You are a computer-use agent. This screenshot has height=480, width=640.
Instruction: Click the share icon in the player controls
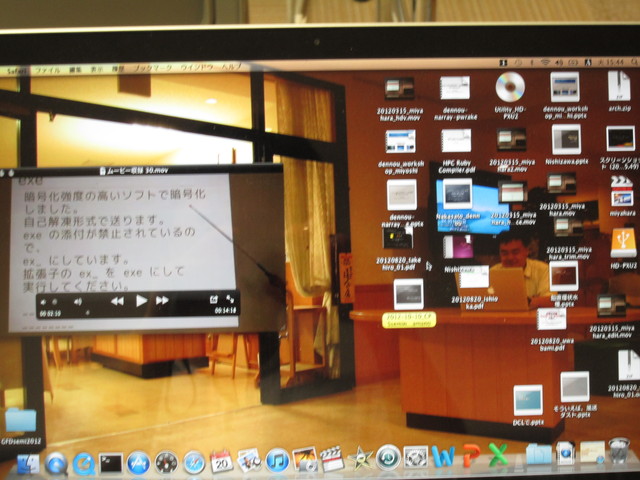point(213,298)
